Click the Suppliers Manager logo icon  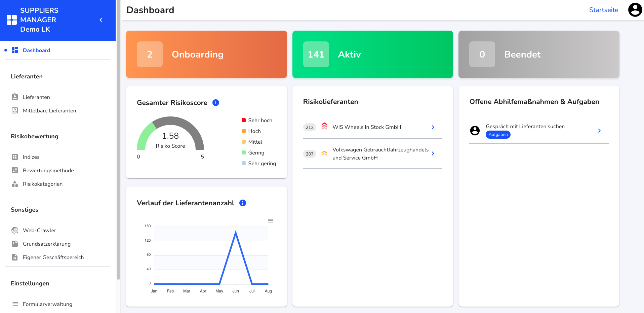[x=12, y=20]
